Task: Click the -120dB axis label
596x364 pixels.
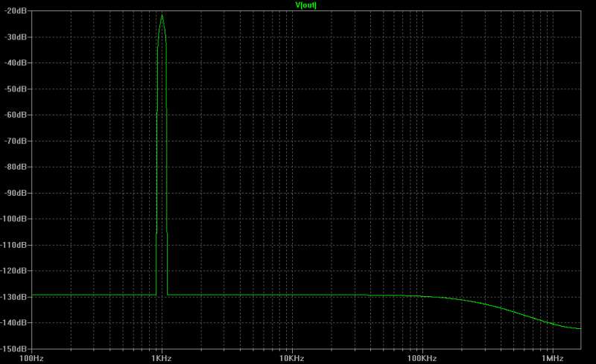Action: coord(14,271)
